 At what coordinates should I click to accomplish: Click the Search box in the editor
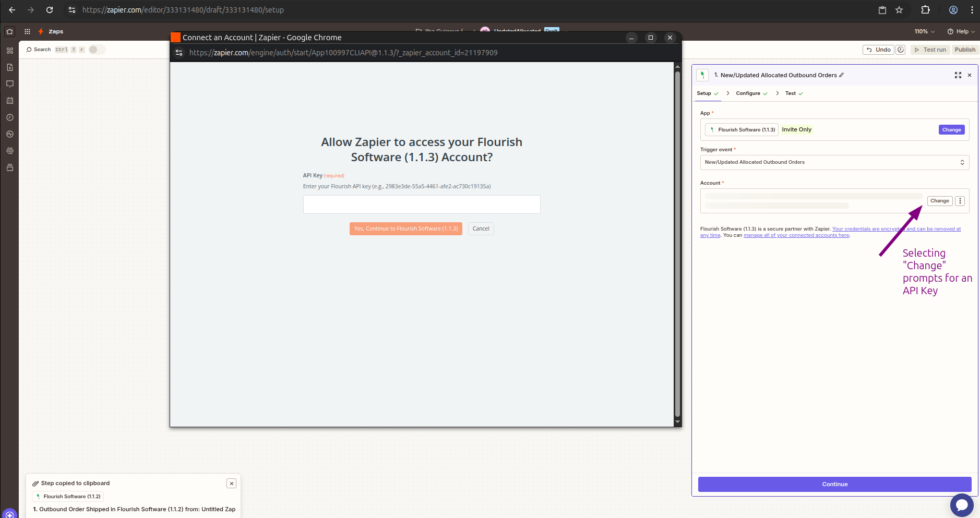pos(55,50)
